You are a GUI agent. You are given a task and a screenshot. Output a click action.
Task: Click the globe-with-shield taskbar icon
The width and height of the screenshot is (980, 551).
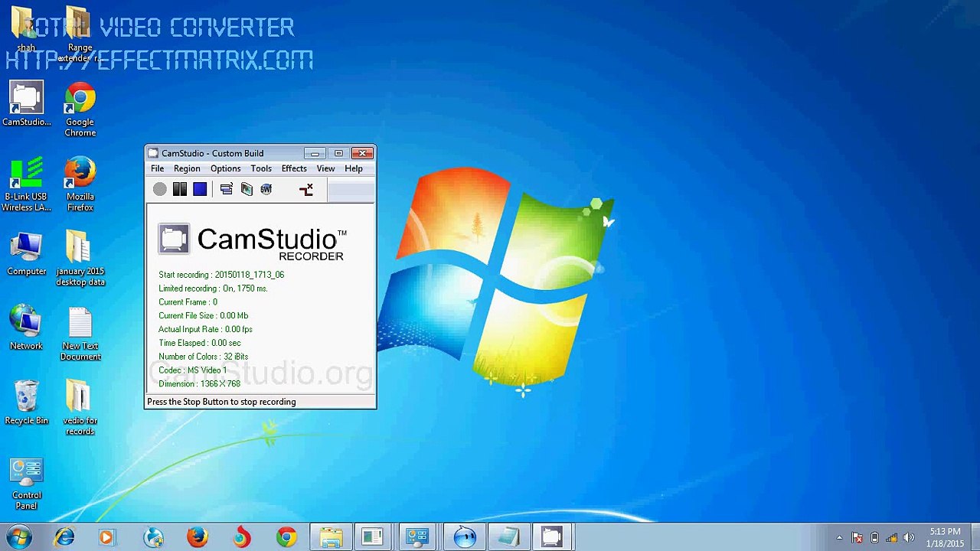click(x=153, y=537)
